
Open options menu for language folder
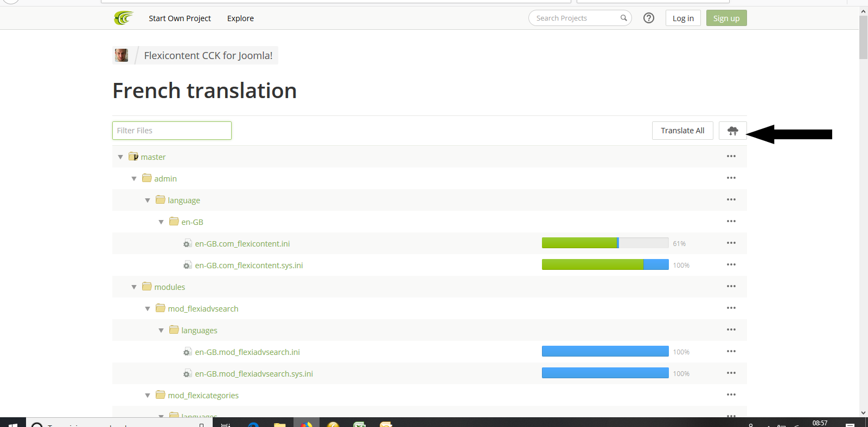(731, 199)
